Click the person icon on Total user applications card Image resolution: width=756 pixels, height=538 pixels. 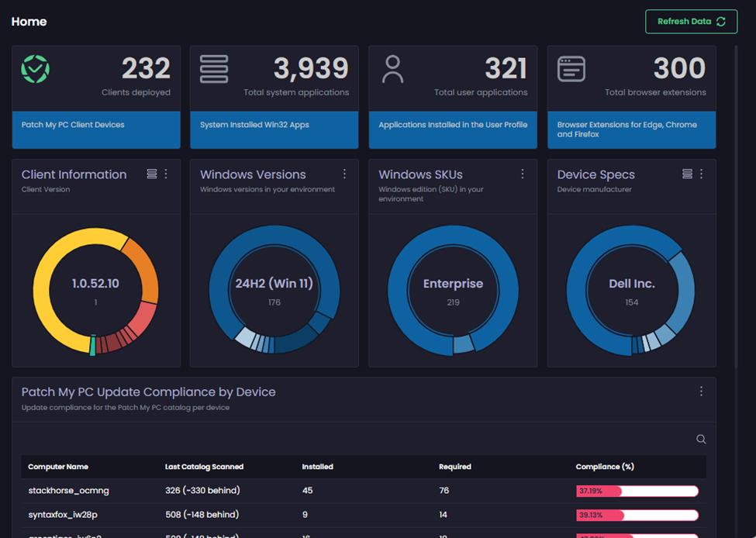(x=393, y=68)
